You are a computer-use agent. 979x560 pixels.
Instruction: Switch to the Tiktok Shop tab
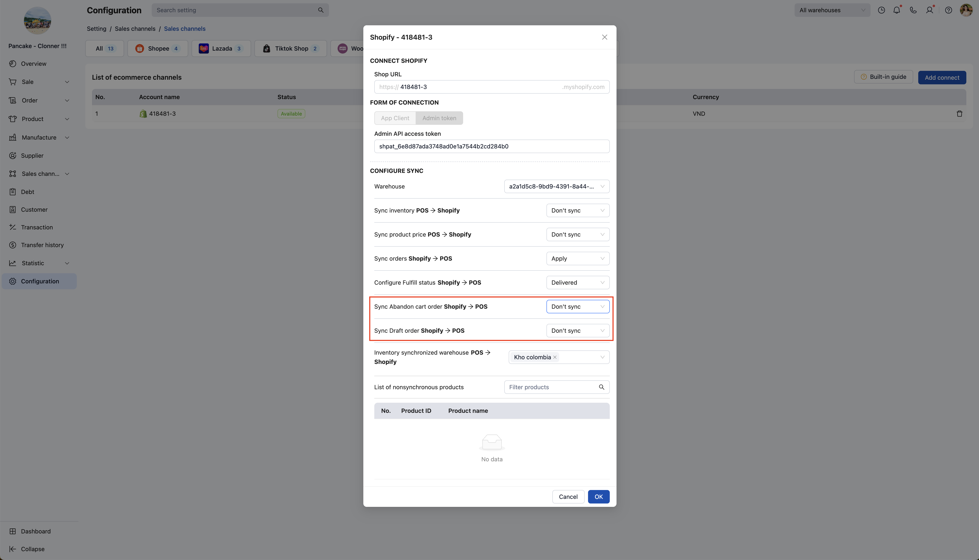coord(291,48)
